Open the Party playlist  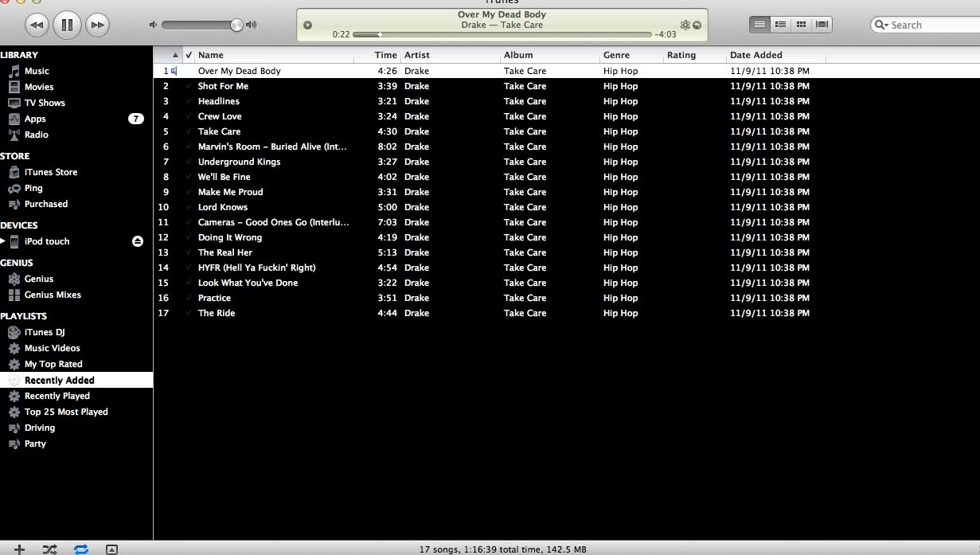point(35,444)
